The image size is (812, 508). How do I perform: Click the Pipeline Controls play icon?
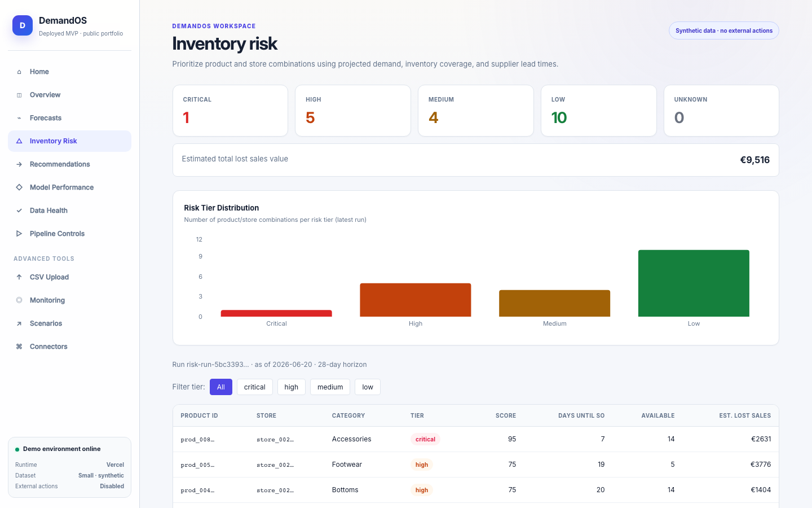(x=19, y=234)
